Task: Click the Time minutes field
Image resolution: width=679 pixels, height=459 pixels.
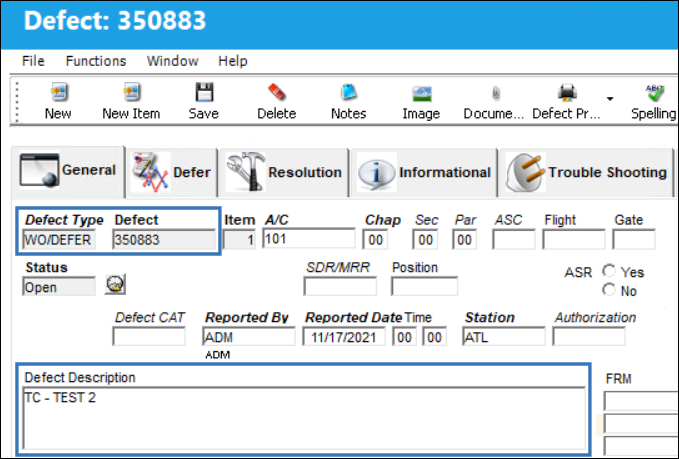Action: (x=435, y=337)
